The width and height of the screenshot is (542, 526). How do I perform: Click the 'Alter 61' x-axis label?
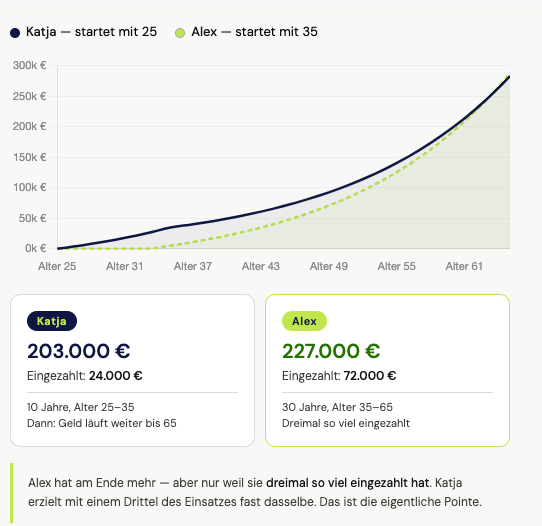pyautogui.click(x=464, y=266)
